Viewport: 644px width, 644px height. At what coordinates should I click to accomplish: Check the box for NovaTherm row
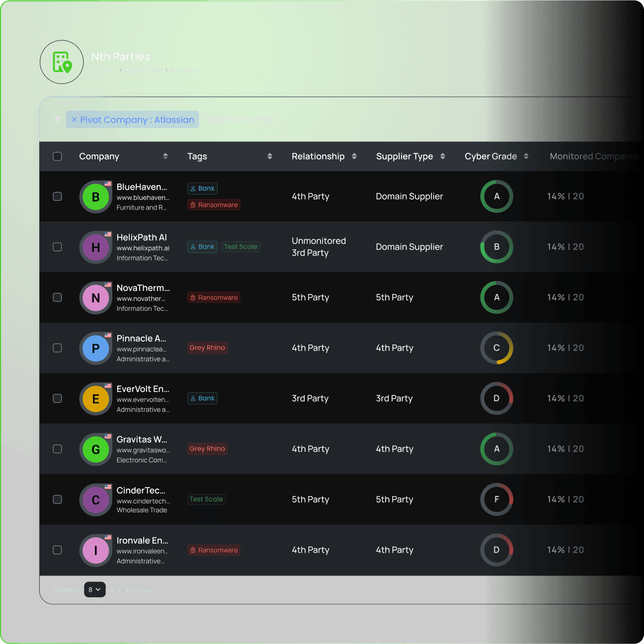pos(58,297)
